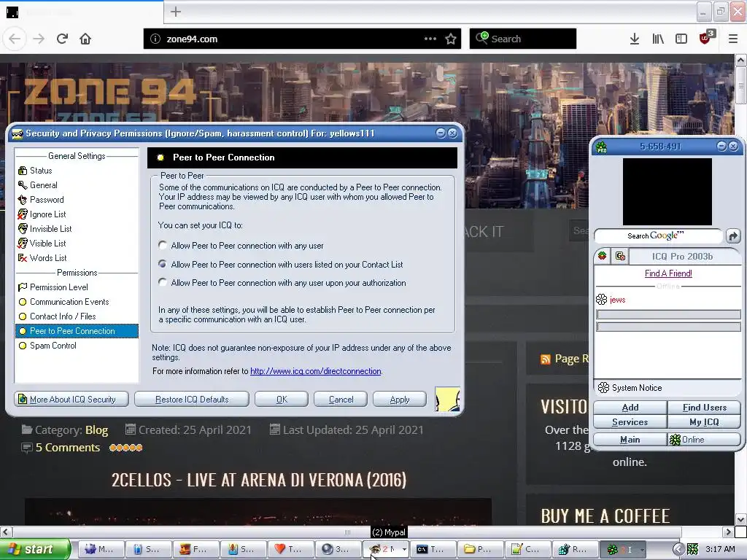Open the General settings entry

click(37, 185)
